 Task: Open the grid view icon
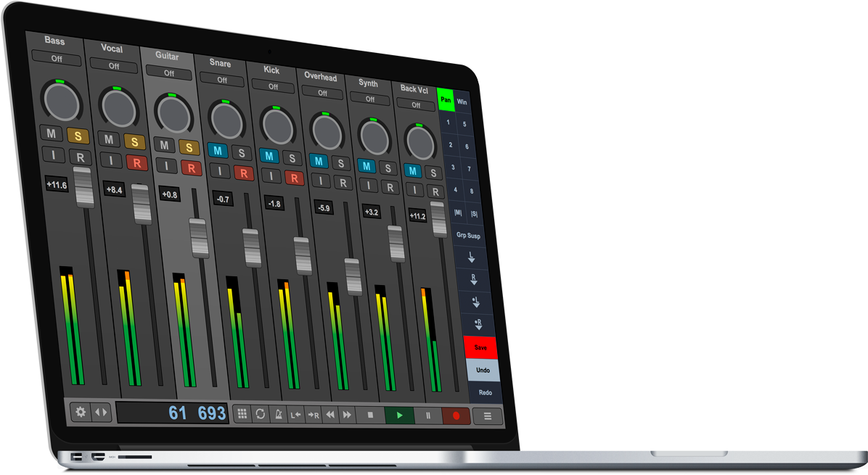242,413
